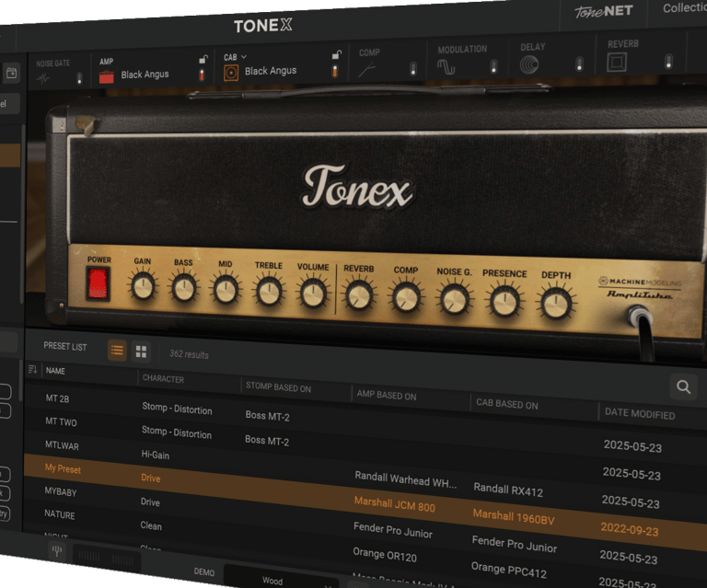This screenshot has width=707, height=588.
Task: Select the MYBABY preset row
Action: (x=61, y=491)
